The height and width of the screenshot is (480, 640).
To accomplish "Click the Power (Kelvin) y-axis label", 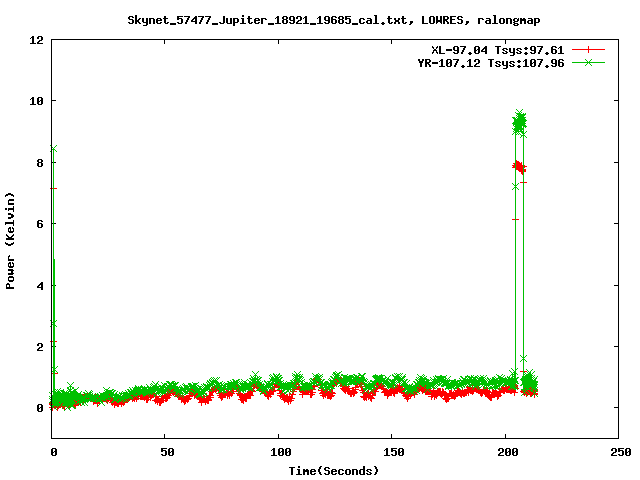I will [10, 241].
